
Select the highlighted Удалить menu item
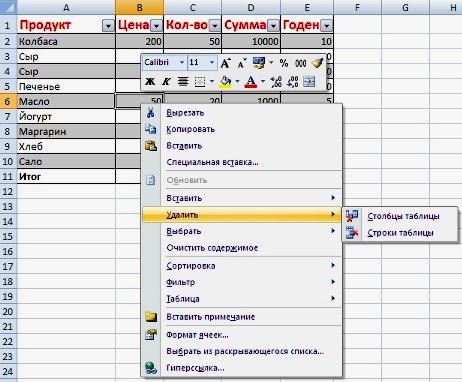click(x=241, y=215)
